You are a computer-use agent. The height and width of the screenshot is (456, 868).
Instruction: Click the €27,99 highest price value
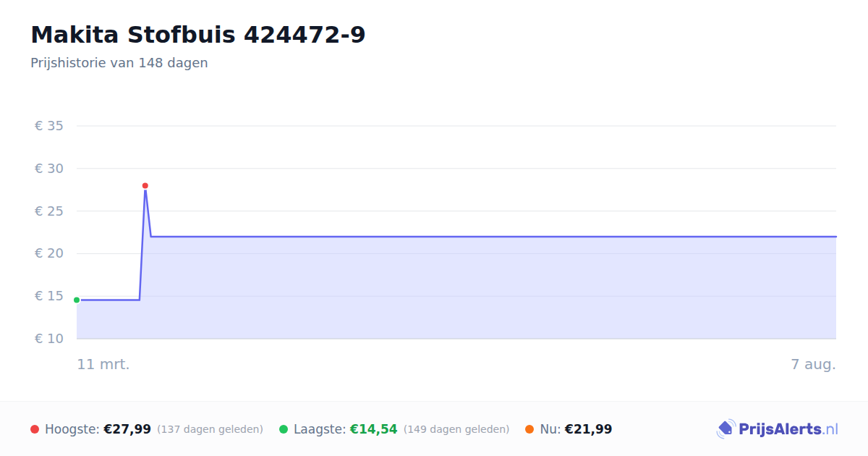pyautogui.click(x=127, y=429)
